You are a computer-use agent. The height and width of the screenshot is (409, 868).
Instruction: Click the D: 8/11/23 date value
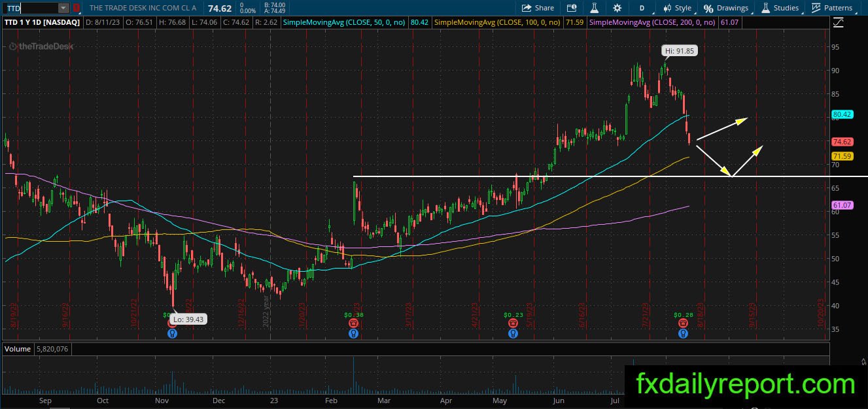pos(102,22)
